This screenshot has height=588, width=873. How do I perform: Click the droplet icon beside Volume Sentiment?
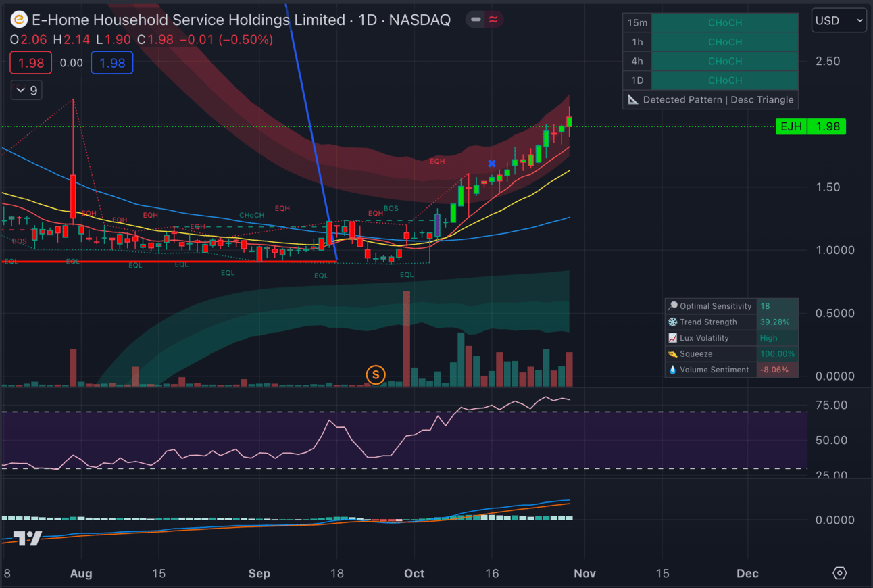[x=672, y=370]
